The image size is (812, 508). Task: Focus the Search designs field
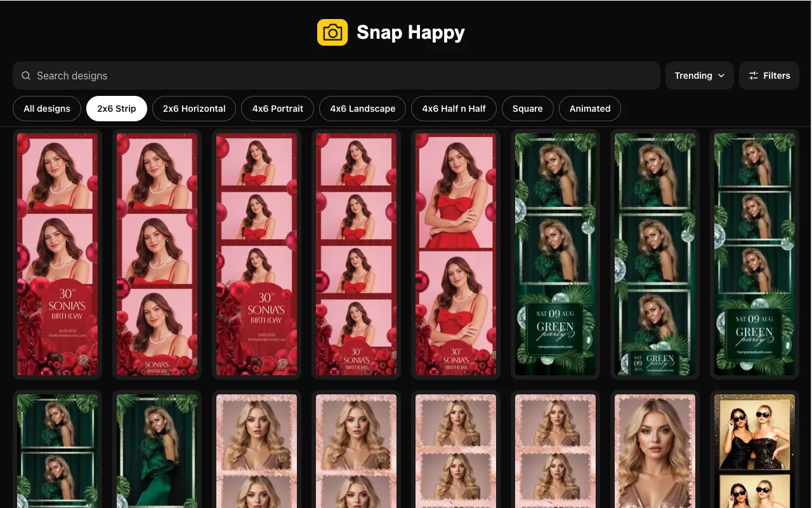336,76
